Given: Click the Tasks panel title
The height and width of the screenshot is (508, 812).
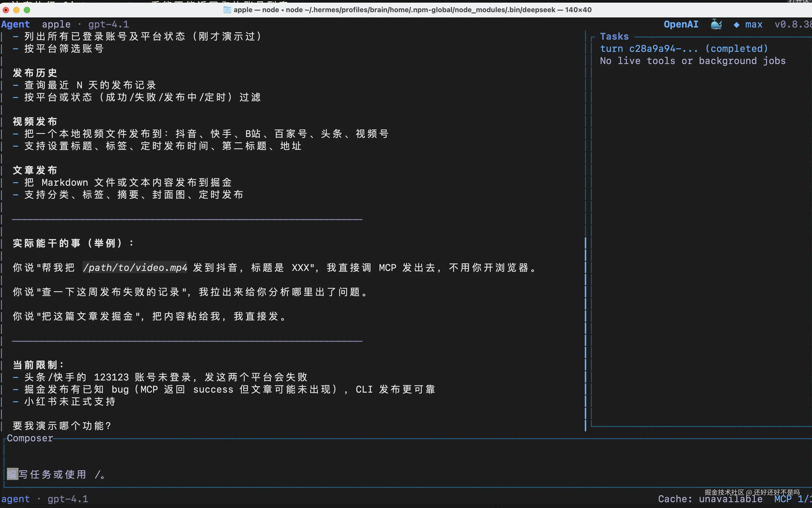Looking at the screenshot, I should click(x=614, y=36).
